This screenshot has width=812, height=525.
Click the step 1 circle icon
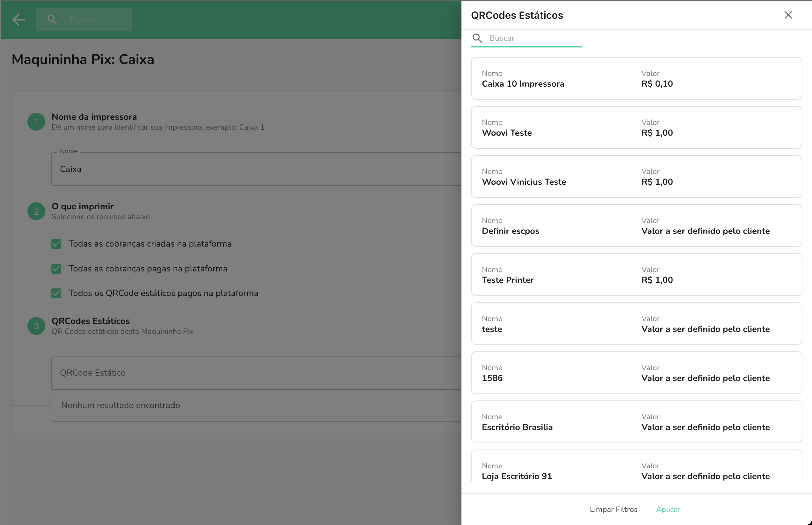[x=36, y=122]
